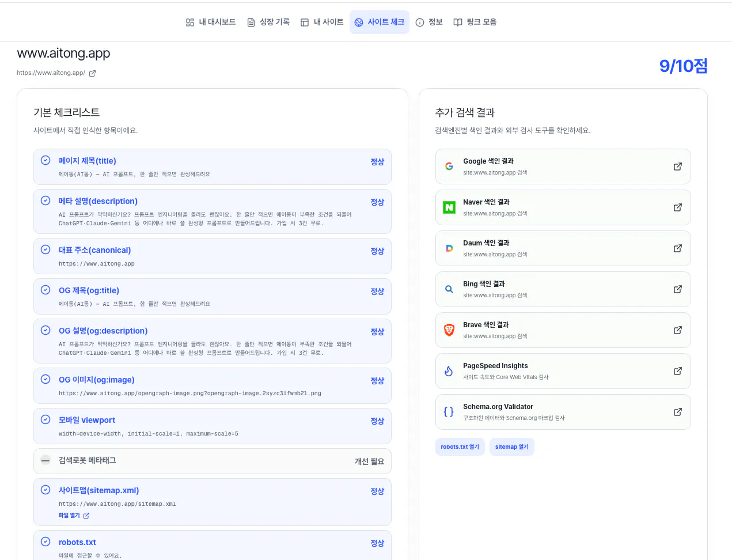The height and width of the screenshot is (560, 732).
Task: Open the 정보 tab
Action: pos(429,22)
